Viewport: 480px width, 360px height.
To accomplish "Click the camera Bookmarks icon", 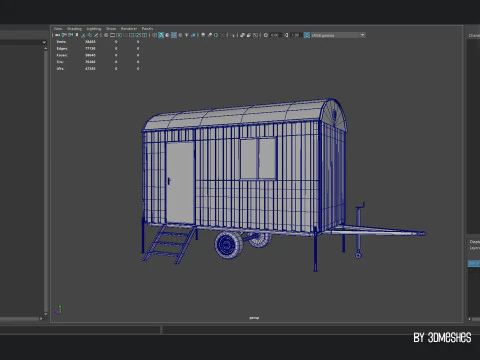I will [77, 35].
